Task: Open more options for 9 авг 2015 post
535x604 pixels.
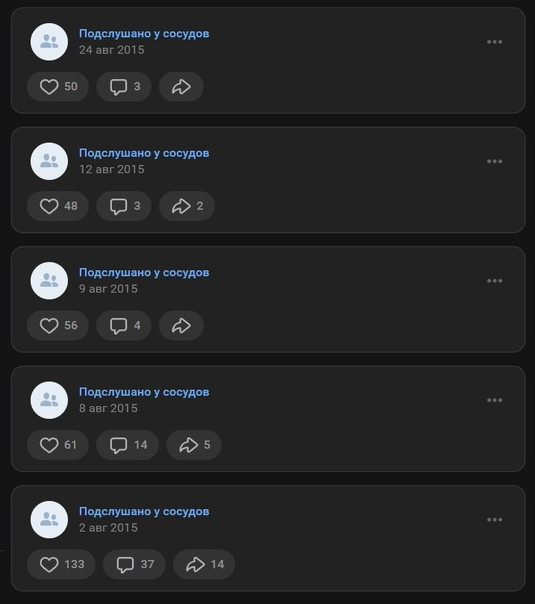Action: click(x=495, y=281)
